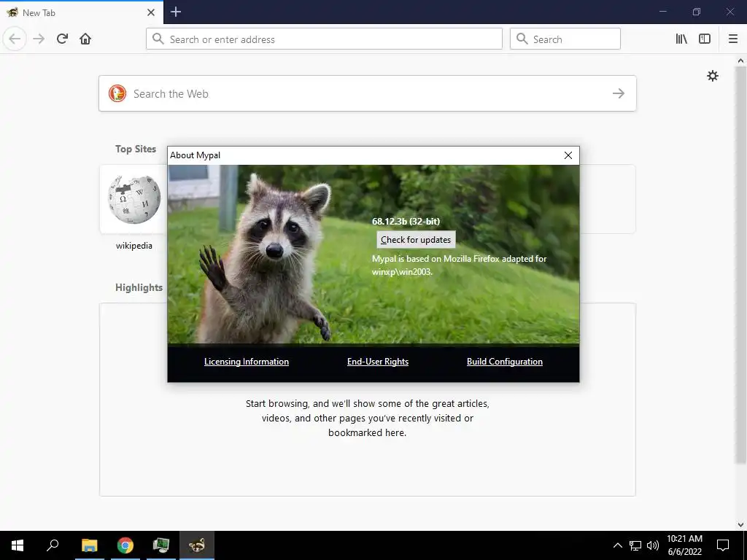Open the Windows Start menu

(18, 545)
